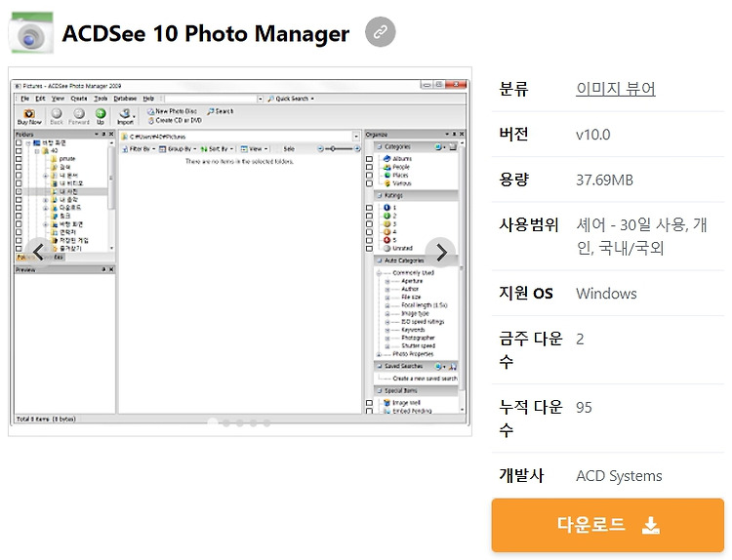Click Buy Now icon in ACDSee toolbar
This screenshot has width=732, height=560.
(x=29, y=116)
